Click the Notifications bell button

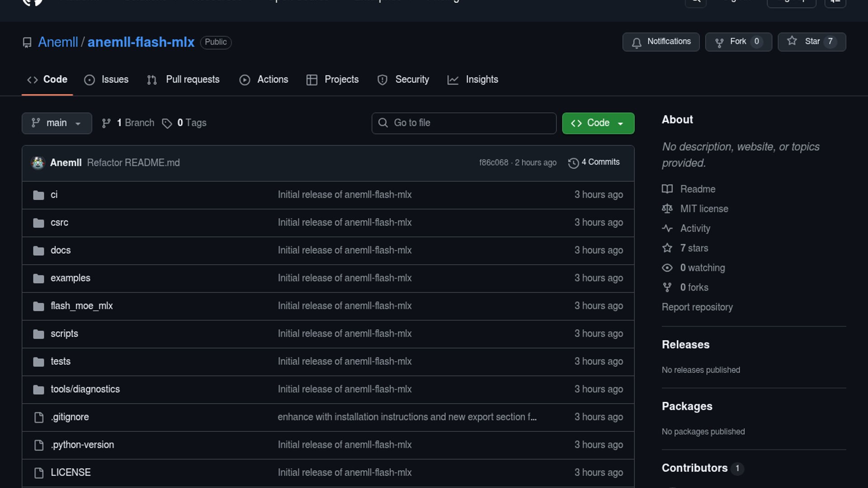tap(660, 42)
